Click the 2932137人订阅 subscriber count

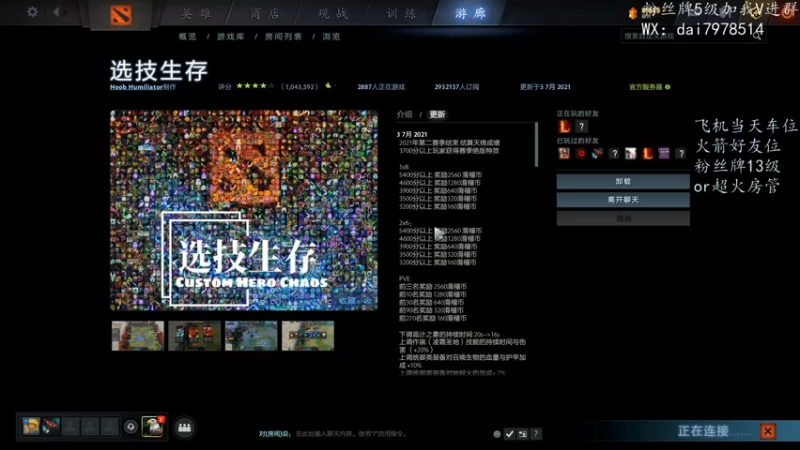click(457, 87)
